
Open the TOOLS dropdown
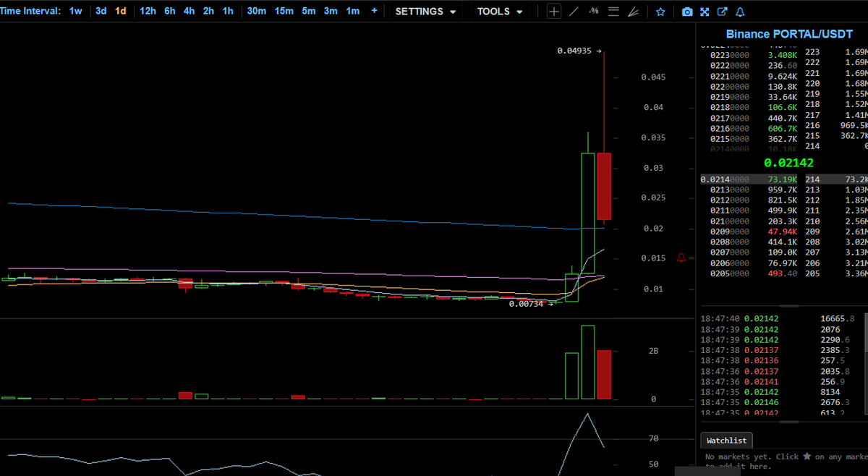tap(500, 12)
